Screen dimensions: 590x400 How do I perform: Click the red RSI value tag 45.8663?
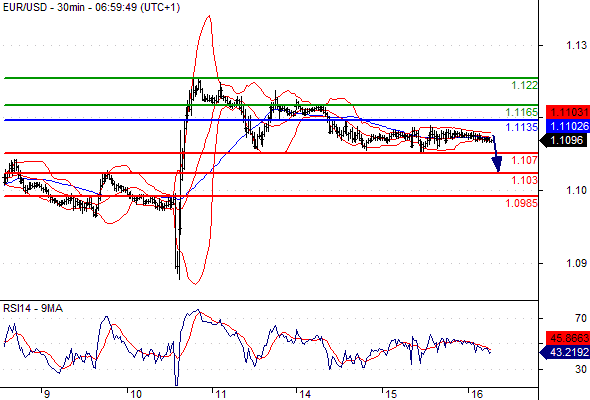tap(568, 338)
